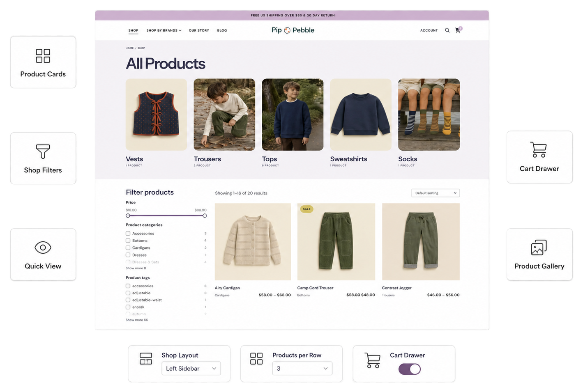This screenshot has height=392, width=583.
Task: Click the cart icon beside Cart Drawer toggle
Action: click(x=372, y=360)
